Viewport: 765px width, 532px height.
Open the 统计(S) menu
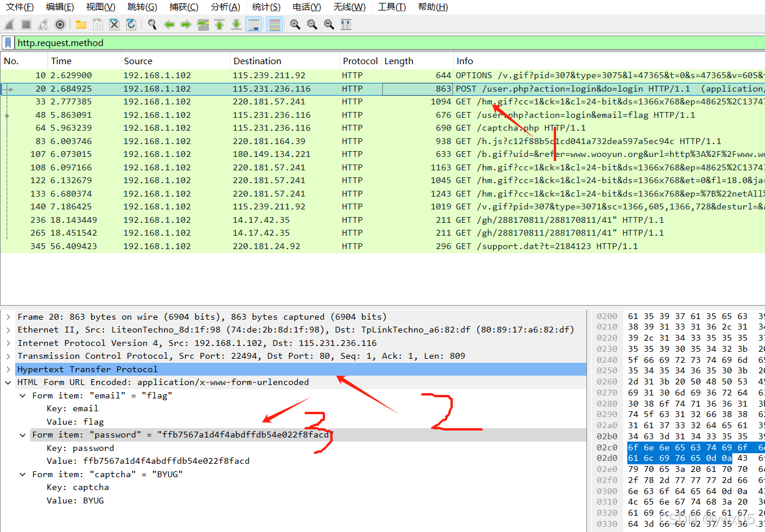266,6
